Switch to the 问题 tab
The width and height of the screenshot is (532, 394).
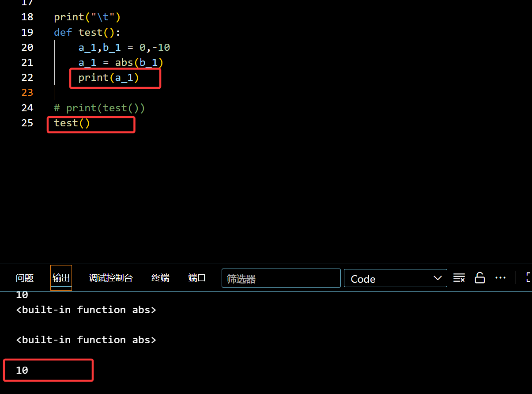click(x=25, y=278)
